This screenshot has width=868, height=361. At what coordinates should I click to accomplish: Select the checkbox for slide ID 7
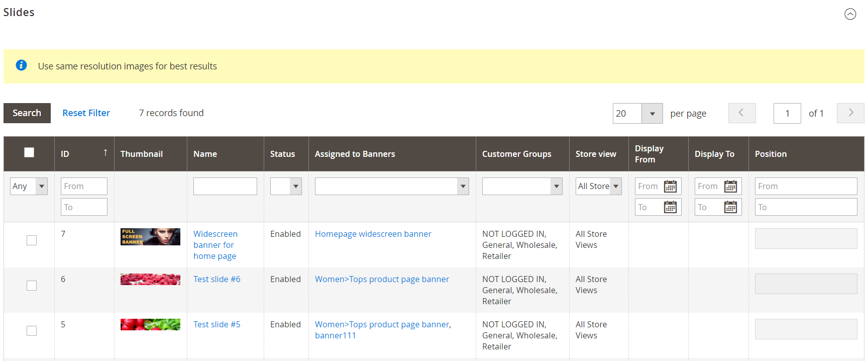(x=32, y=240)
